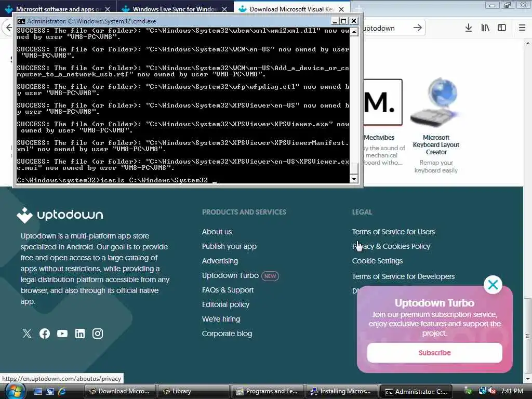Image resolution: width=532 pixels, height=399 pixels.
Task: Open the Firefox Library bookshelf icon
Action: tap(485, 28)
